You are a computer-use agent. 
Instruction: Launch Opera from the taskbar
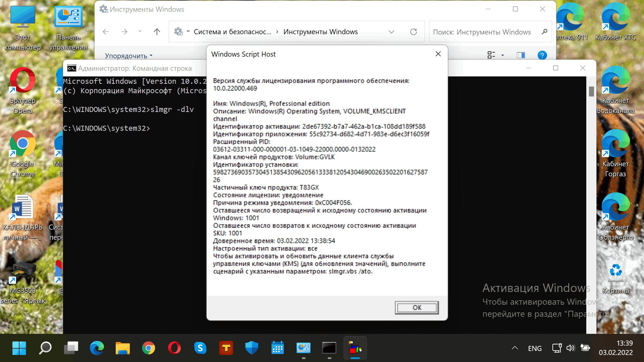point(174,348)
